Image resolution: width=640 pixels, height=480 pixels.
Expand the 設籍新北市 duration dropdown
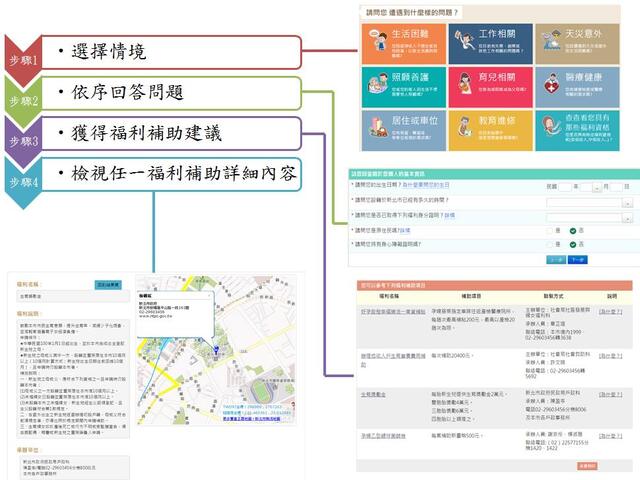pyautogui.click(x=628, y=201)
